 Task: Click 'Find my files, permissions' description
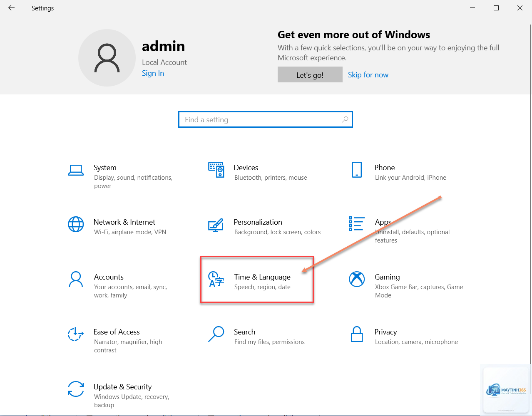point(269,342)
